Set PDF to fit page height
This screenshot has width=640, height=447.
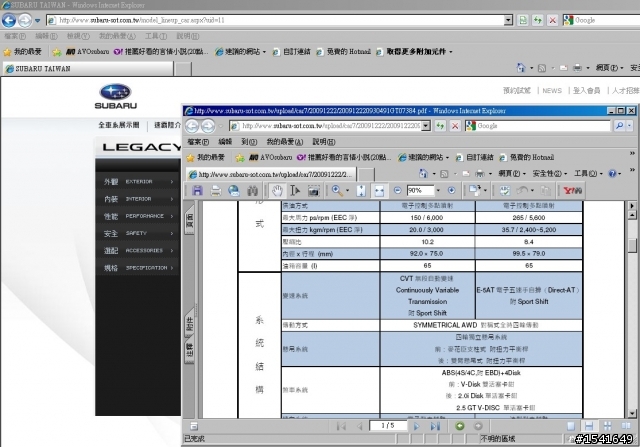(361, 190)
